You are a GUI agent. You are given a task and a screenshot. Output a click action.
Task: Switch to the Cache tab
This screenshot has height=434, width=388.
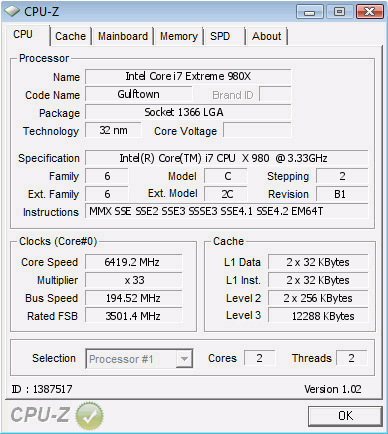coord(70,36)
